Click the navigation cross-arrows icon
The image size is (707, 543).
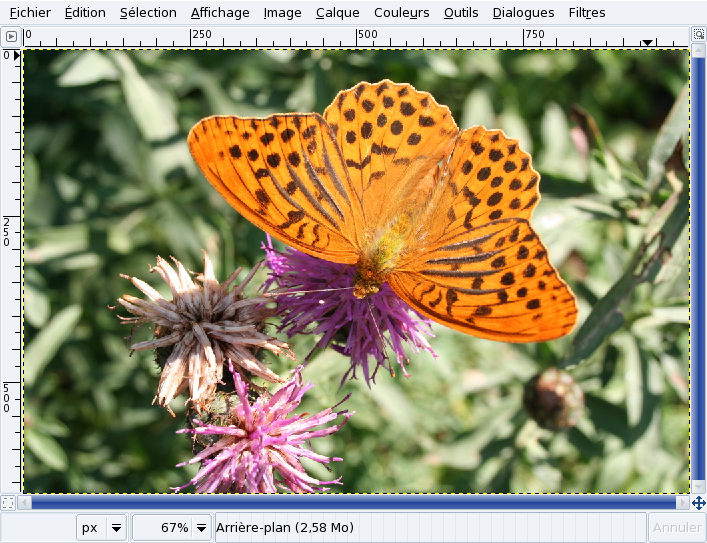click(x=698, y=503)
